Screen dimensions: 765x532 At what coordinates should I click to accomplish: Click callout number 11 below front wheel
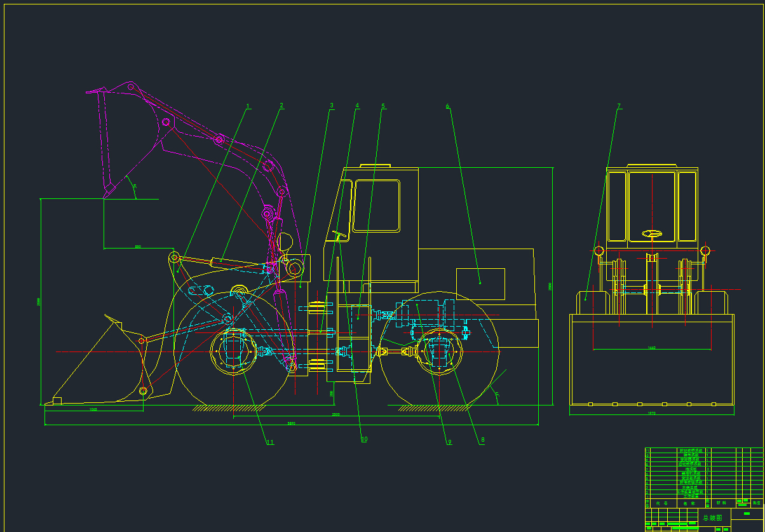[x=270, y=442]
